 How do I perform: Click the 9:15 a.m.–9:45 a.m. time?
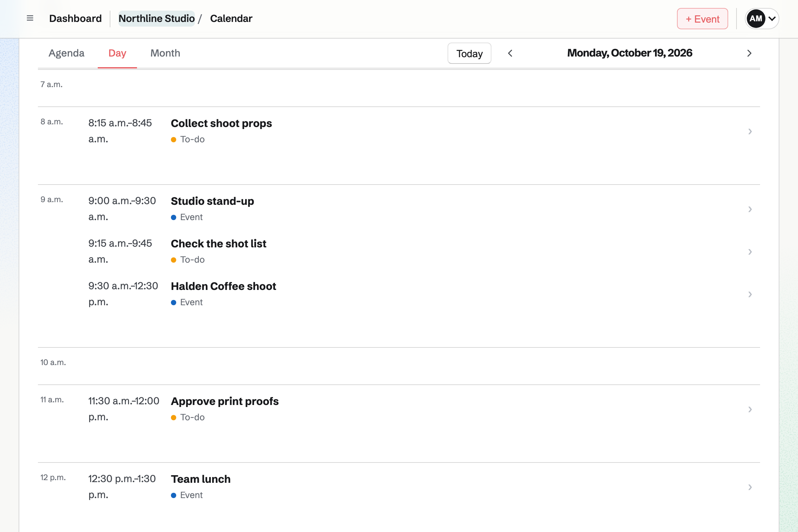pyautogui.click(x=120, y=251)
